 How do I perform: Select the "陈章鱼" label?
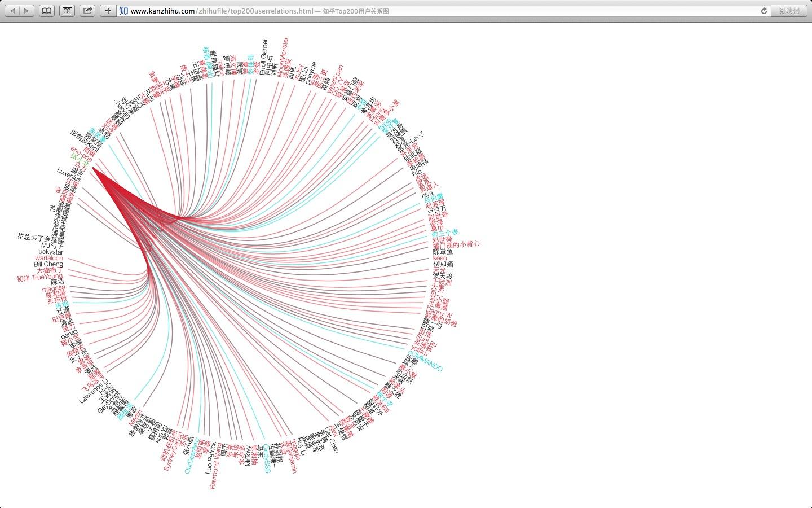click(443, 251)
